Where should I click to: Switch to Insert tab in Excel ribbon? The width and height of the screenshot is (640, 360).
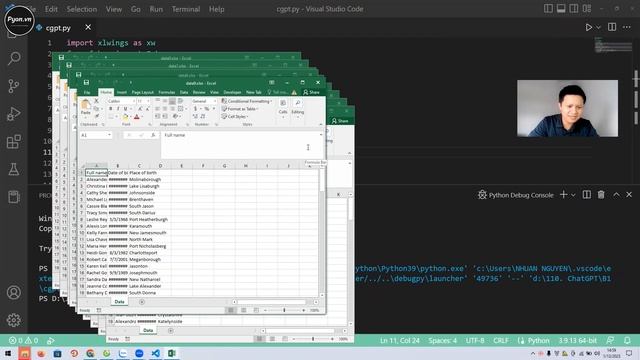pos(122,93)
